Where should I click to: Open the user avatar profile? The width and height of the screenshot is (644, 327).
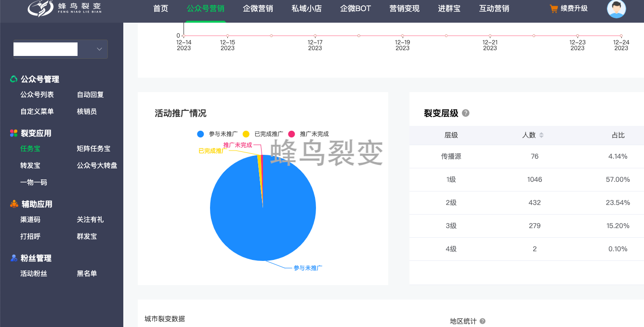(616, 9)
